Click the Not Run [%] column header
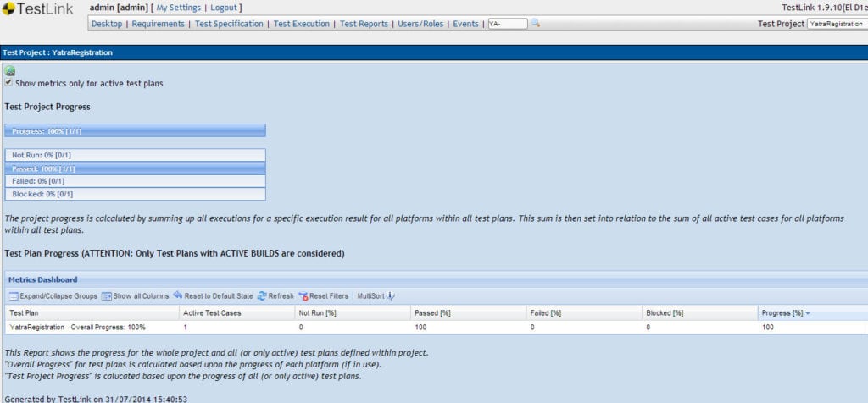The width and height of the screenshot is (868, 403). tap(353, 313)
